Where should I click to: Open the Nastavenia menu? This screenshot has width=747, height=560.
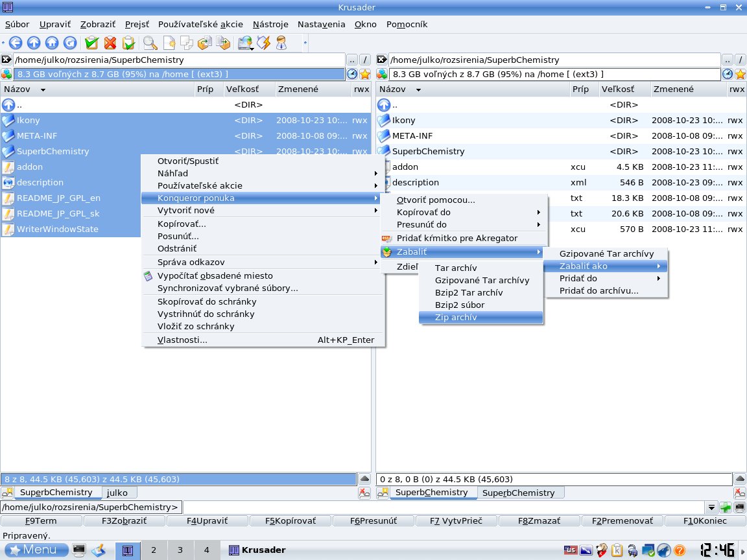click(321, 24)
